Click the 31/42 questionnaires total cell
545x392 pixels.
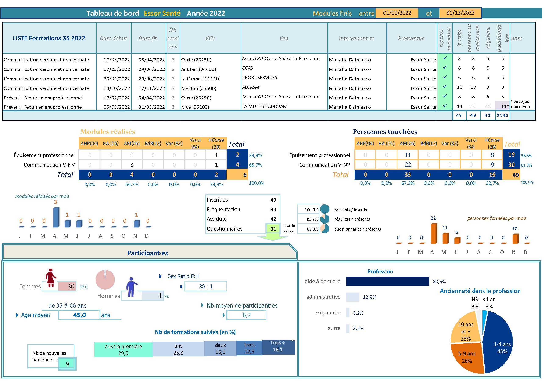[502, 115]
